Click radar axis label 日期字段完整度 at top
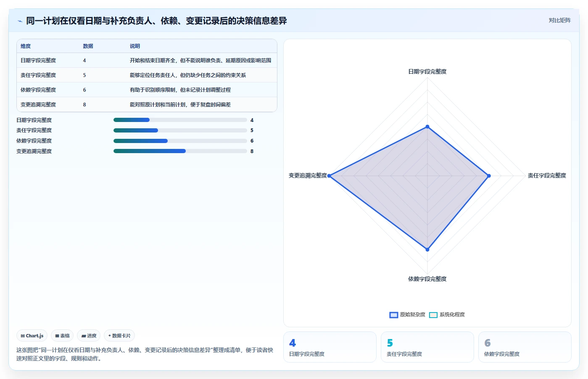Viewport: 588px width, 379px height. (x=427, y=72)
